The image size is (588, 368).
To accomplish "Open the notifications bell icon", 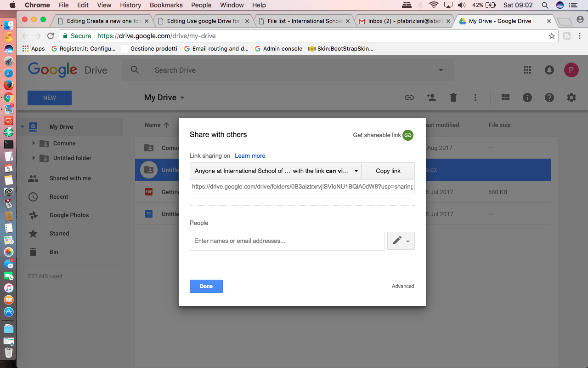I will click(x=549, y=70).
